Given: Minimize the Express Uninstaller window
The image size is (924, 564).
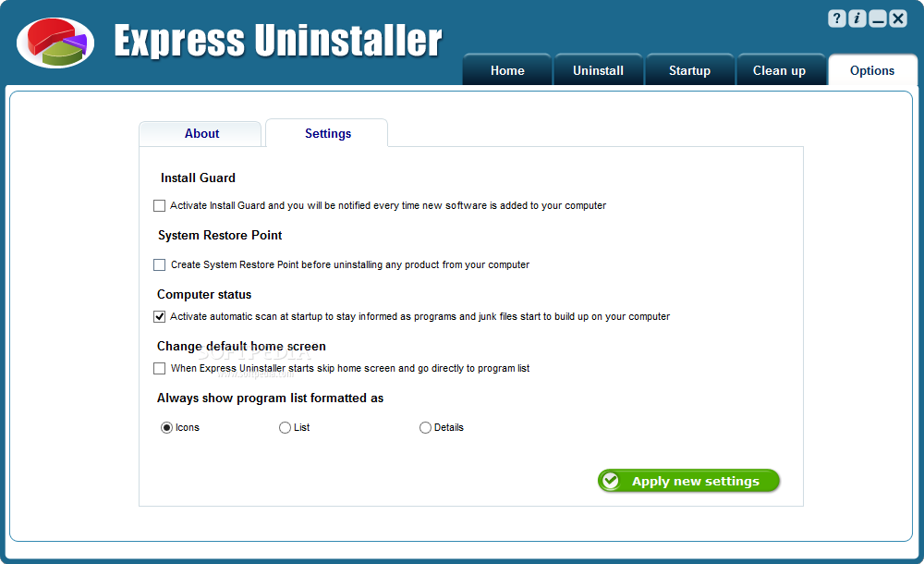Looking at the screenshot, I should click(878, 18).
